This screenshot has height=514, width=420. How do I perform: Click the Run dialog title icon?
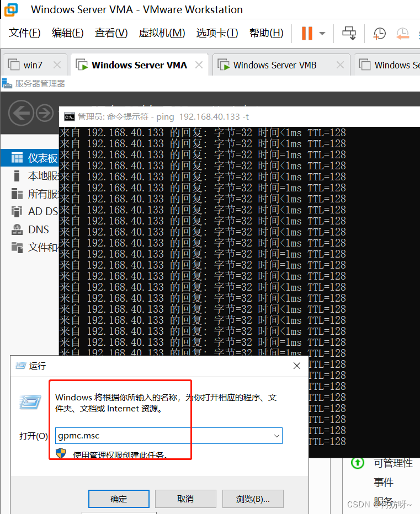[x=20, y=366]
